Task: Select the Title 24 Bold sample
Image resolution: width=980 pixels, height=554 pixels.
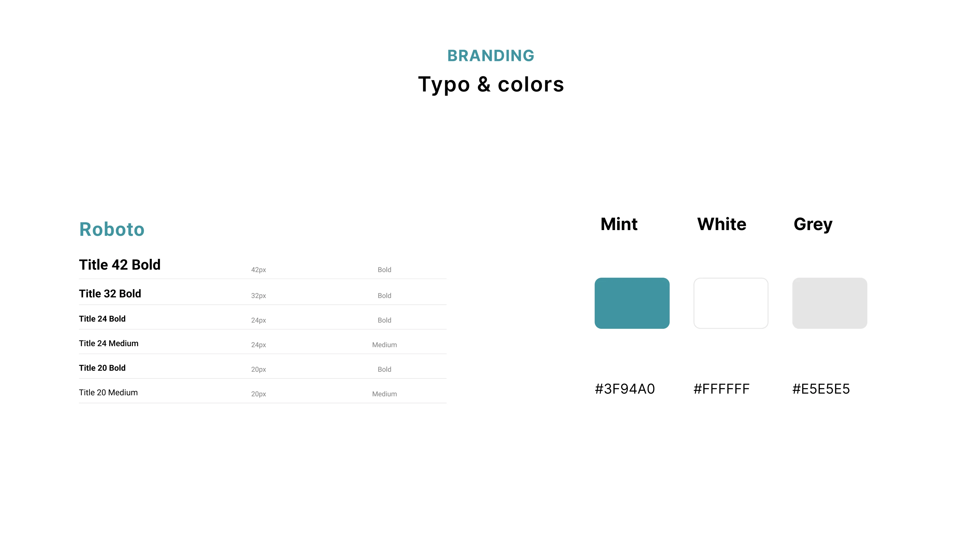Action: coord(102,319)
